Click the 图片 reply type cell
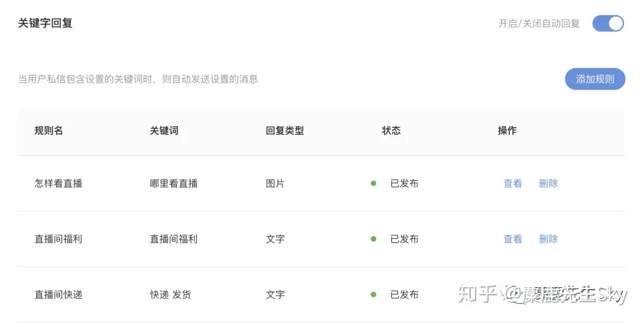The width and height of the screenshot is (644, 323). [275, 184]
